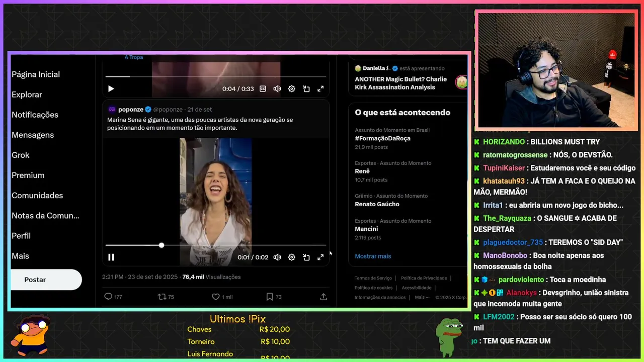Screen dimensions: 644x362
Task: Like the post with 1 mil likes
Action: click(215, 297)
